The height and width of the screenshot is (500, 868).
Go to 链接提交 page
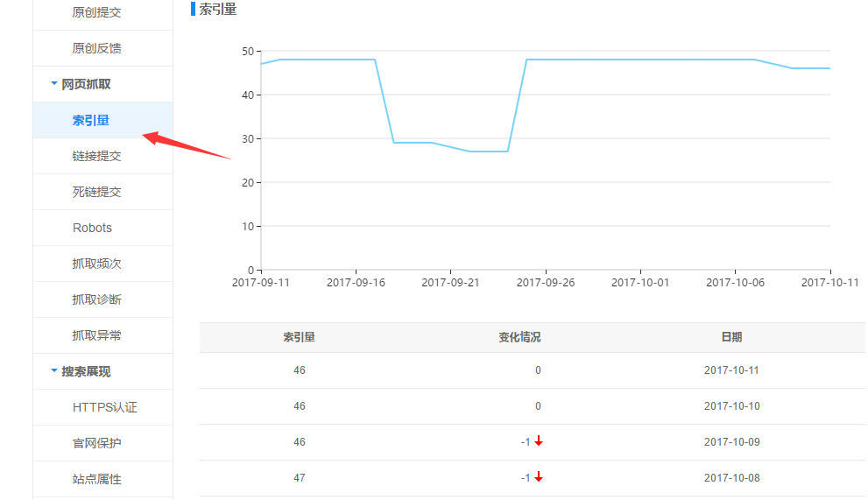(96, 156)
